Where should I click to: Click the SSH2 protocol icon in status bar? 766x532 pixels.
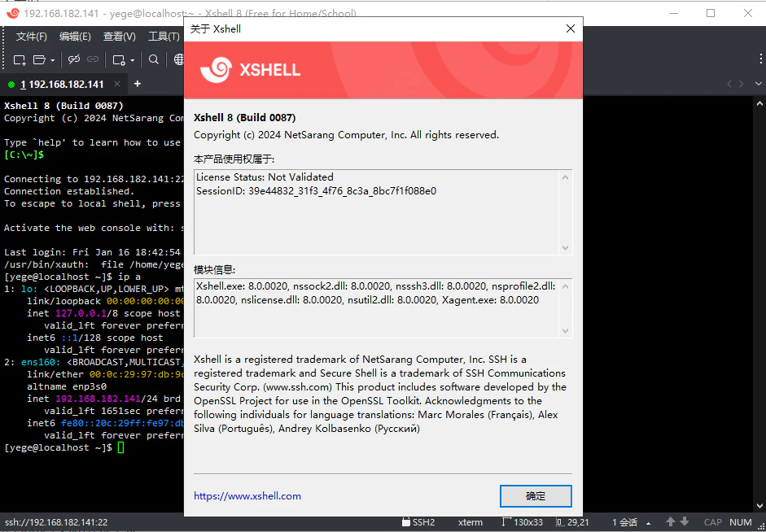point(406,521)
